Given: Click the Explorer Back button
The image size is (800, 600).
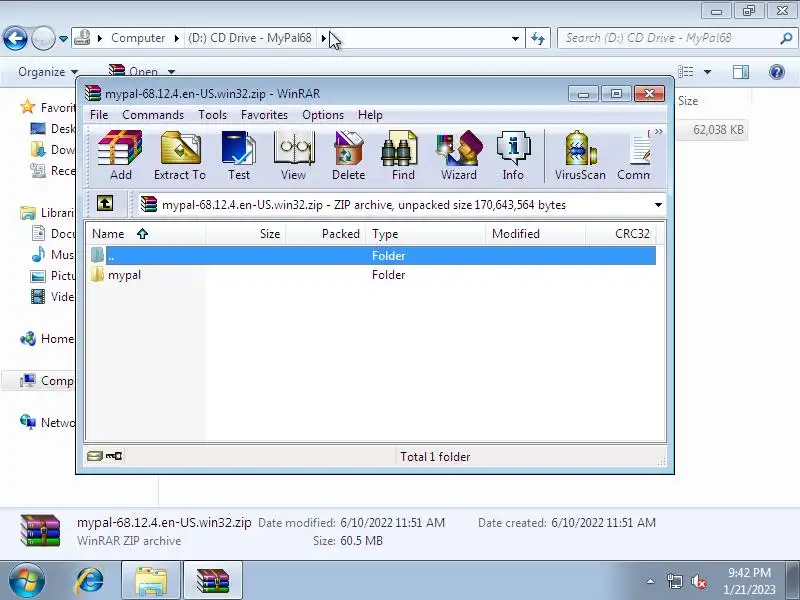Looking at the screenshot, I should [x=15, y=38].
